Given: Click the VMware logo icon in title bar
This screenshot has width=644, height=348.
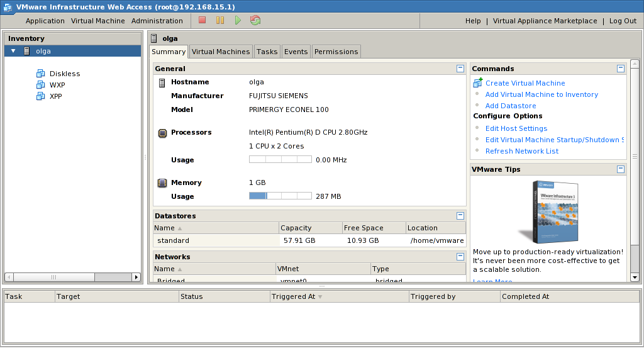Looking at the screenshot, I should 8,7.
